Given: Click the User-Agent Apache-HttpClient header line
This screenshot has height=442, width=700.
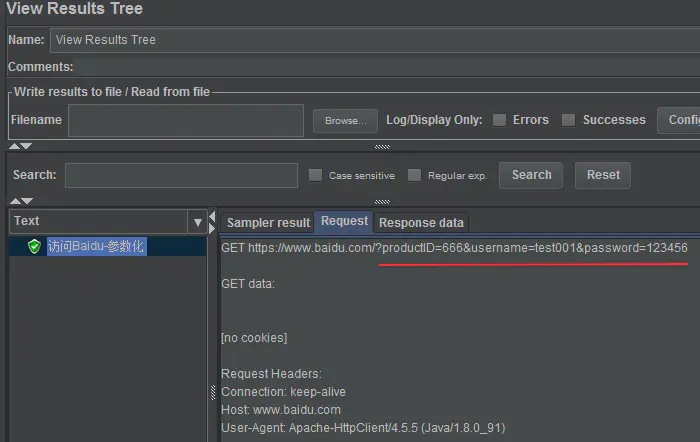Looking at the screenshot, I should coord(363,428).
